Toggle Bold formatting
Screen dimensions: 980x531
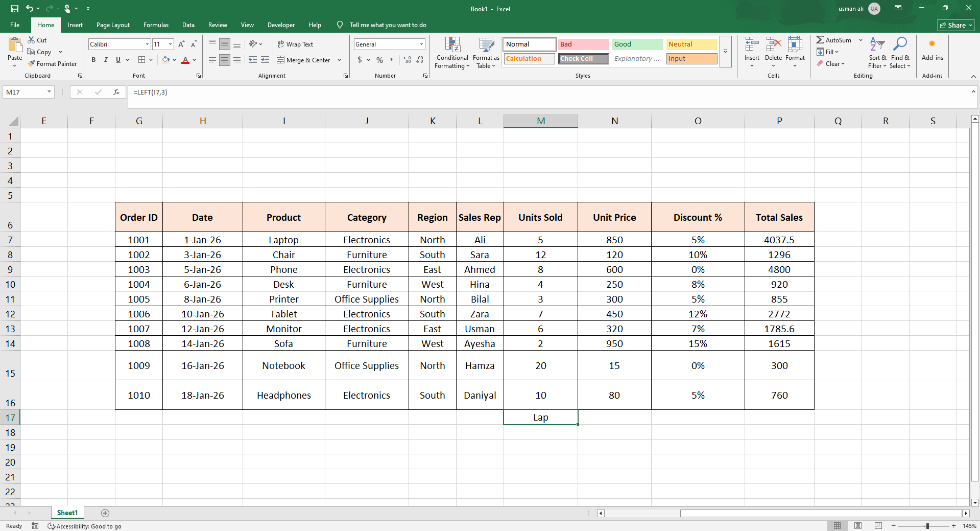point(93,60)
